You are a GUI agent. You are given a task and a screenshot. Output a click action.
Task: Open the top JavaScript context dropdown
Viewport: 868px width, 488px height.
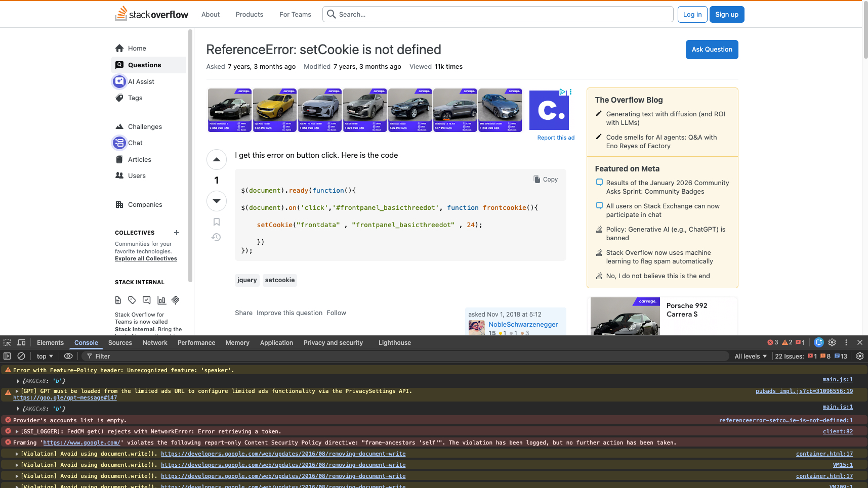tap(45, 356)
